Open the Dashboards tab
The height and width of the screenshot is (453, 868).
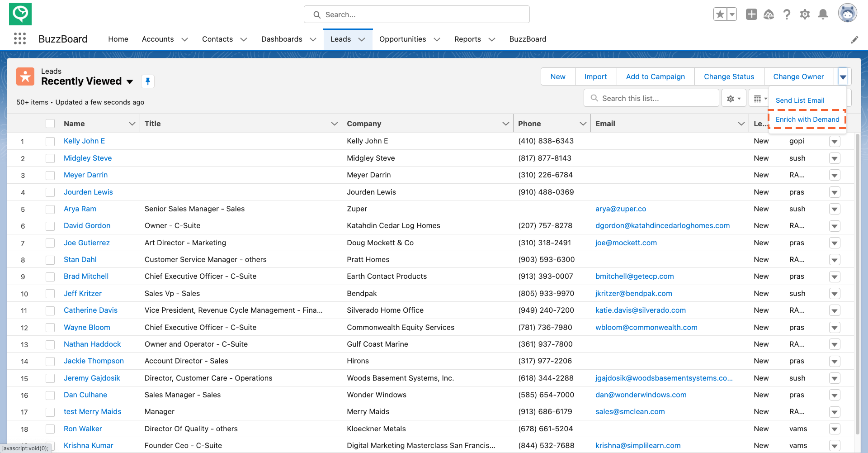(282, 39)
